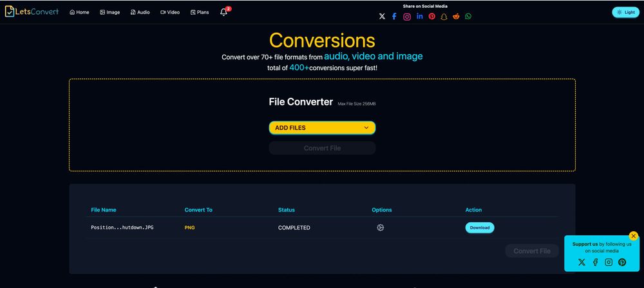Open the Image menu item
Viewport: 644px width, 288px height.
coord(109,12)
